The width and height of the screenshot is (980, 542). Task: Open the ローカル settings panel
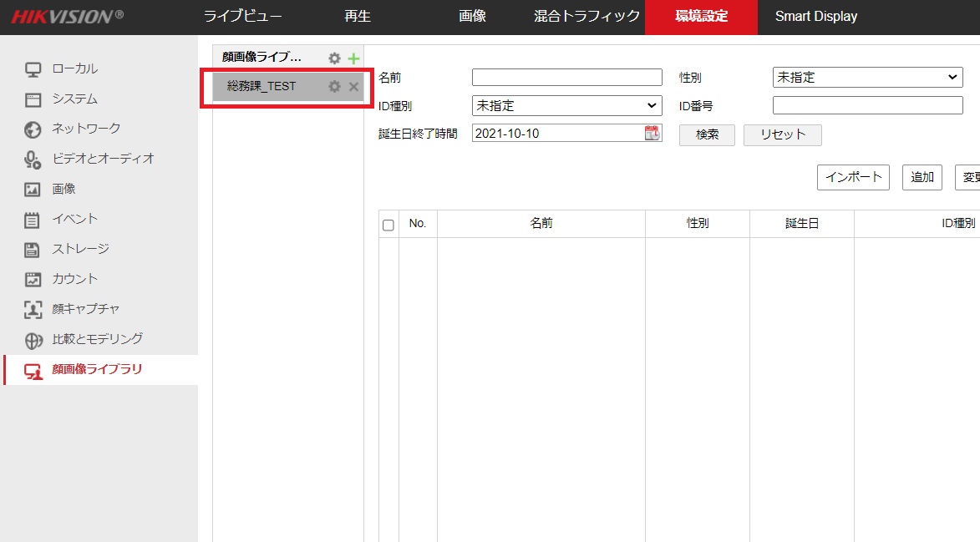[63, 68]
